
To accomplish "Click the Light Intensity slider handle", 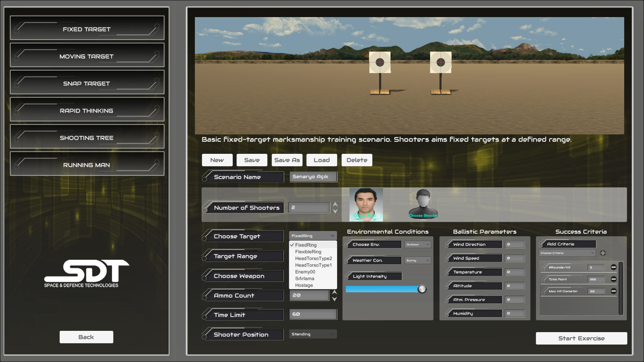I will [422, 289].
